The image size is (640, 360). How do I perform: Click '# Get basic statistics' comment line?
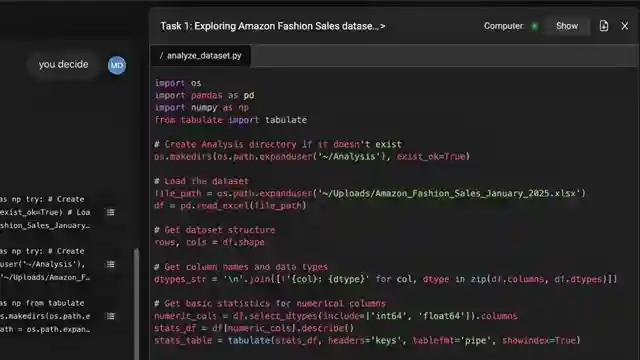(270, 304)
